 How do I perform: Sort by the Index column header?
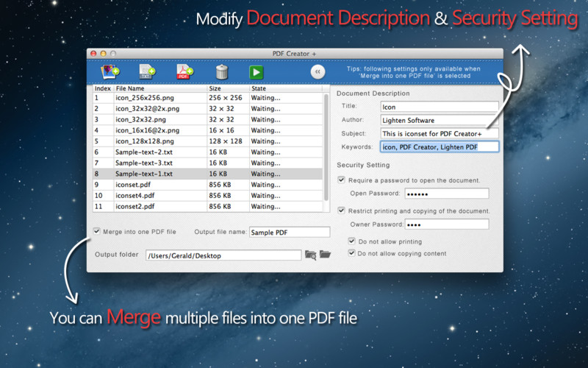pos(103,88)
